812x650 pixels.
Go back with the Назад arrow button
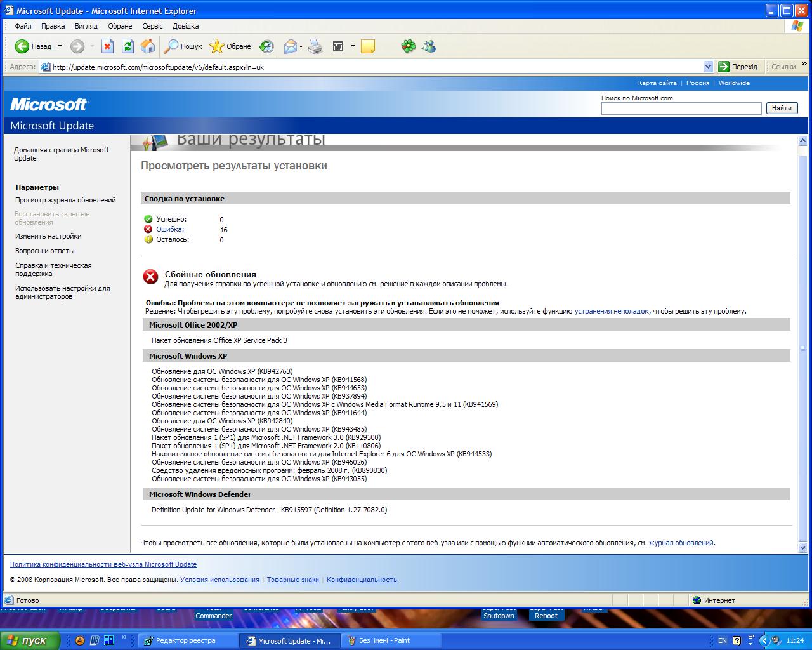click(33, 46)
